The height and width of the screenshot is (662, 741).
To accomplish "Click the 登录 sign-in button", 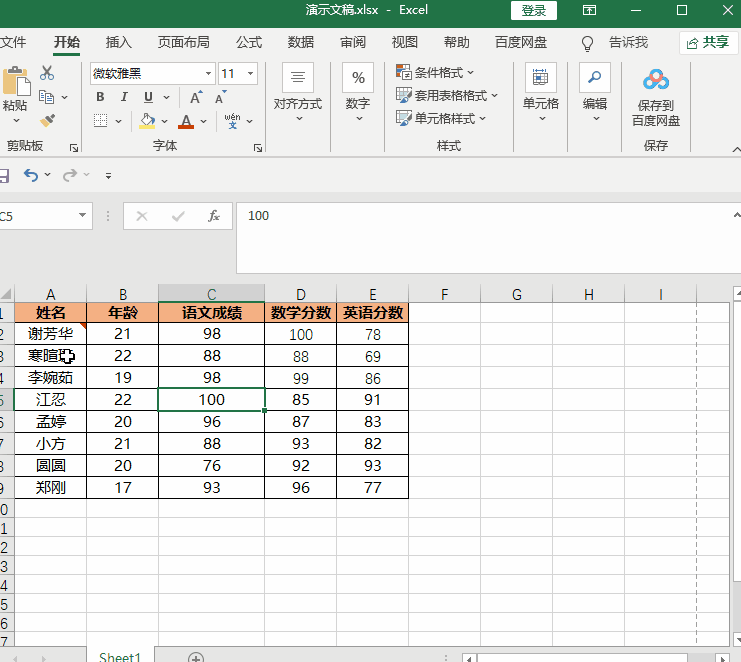I will [x=534, y=10].
